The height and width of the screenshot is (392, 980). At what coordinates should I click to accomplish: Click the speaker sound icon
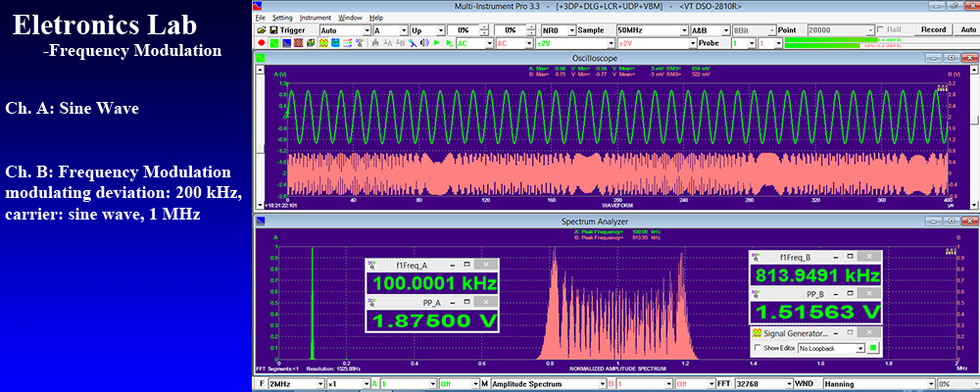click(x=425, y=43)
